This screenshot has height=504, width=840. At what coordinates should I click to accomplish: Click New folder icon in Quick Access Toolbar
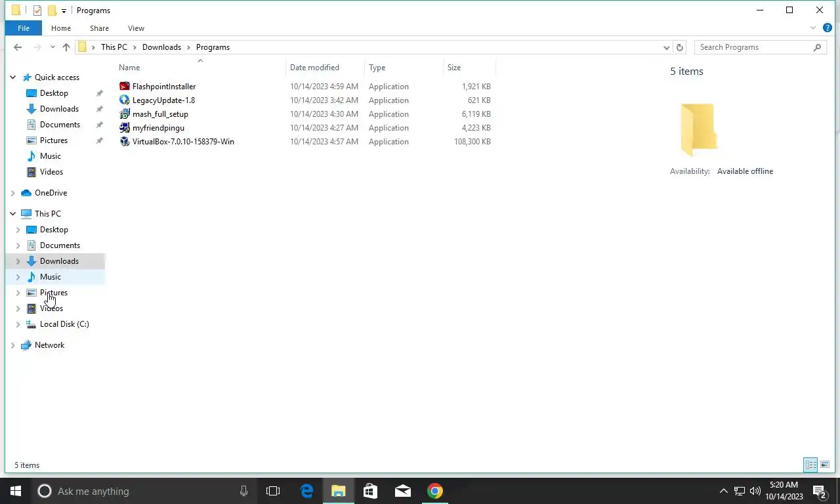tap(52, 10)
